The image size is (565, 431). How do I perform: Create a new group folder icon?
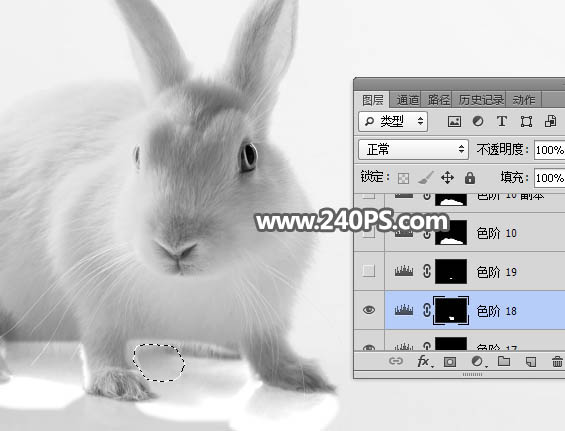[x=504, y=361]
